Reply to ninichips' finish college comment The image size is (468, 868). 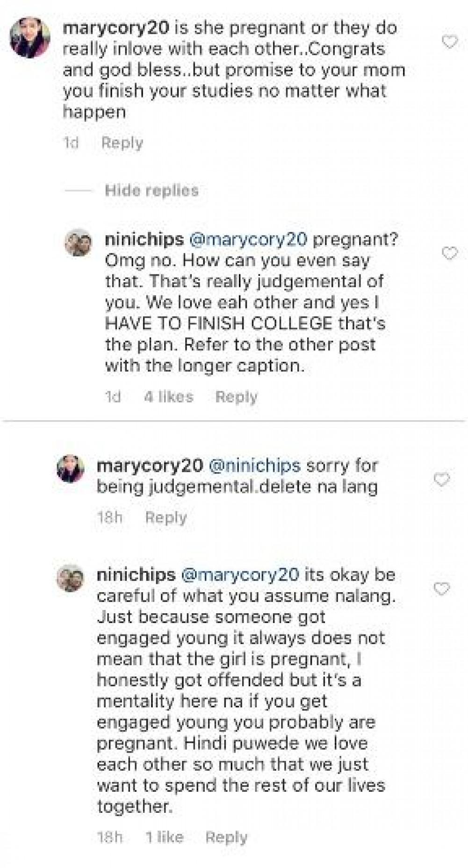pos(236,397)
